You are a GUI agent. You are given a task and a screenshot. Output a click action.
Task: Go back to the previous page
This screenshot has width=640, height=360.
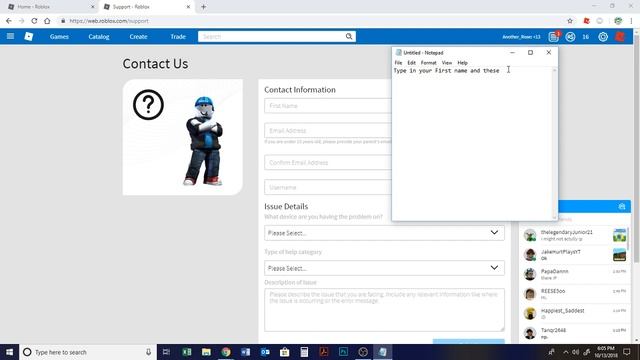point(9,21)
